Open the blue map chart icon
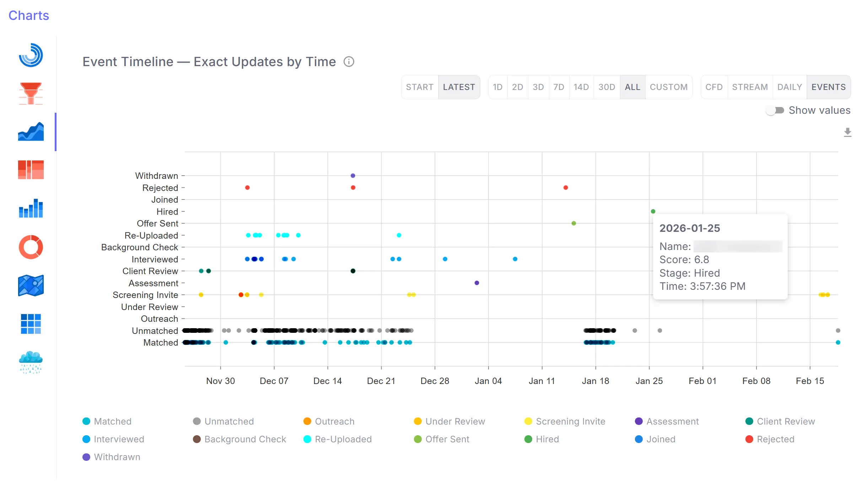868x485 pixels. pos(31,285)
